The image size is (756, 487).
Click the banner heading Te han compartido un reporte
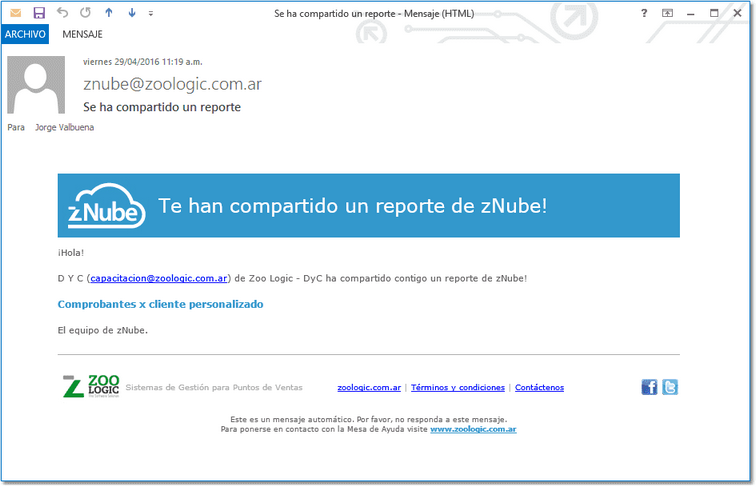[353, 206]
